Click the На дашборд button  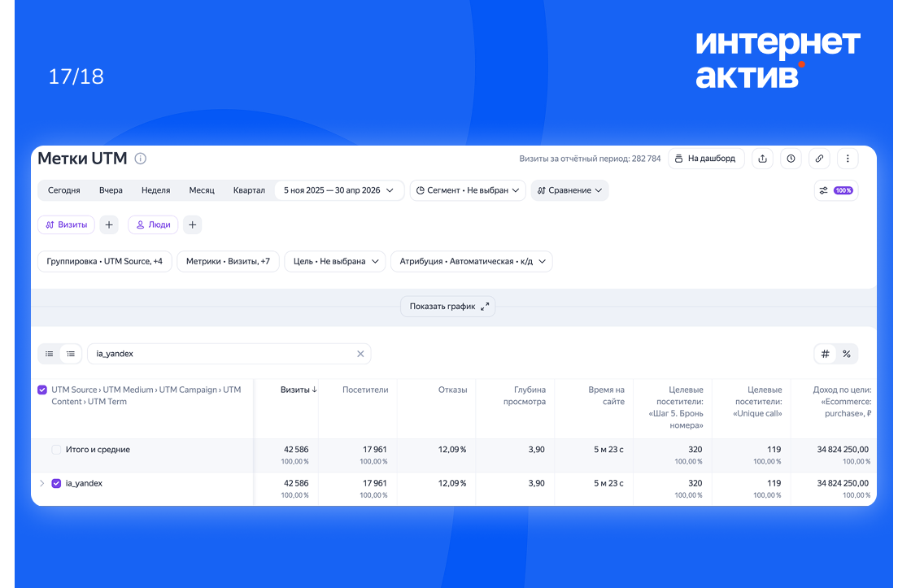pyautogui.click(x=706, y=159)
